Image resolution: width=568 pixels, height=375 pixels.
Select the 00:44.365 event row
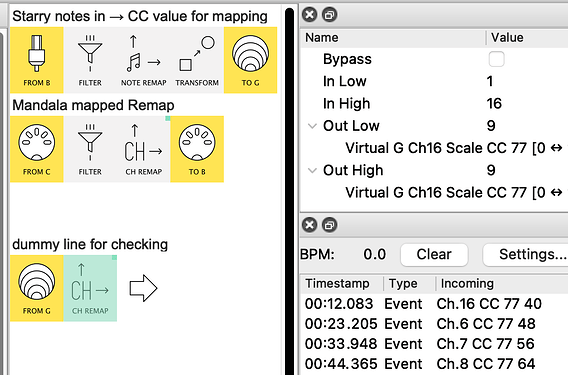[x=434, y=364]
